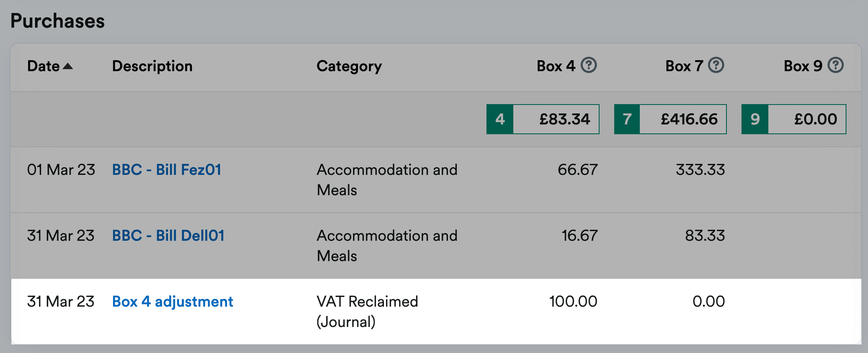Click the Category column header
This screenshot has height=353, width=868.
coord(349,66)
